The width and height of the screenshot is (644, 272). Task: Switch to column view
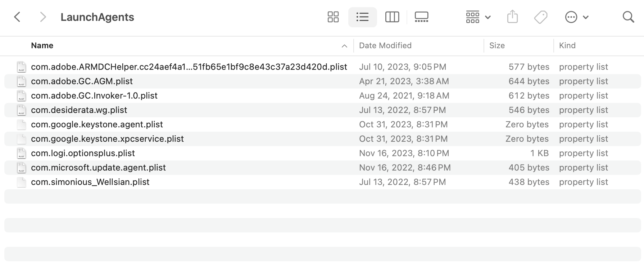click(392, 17)
